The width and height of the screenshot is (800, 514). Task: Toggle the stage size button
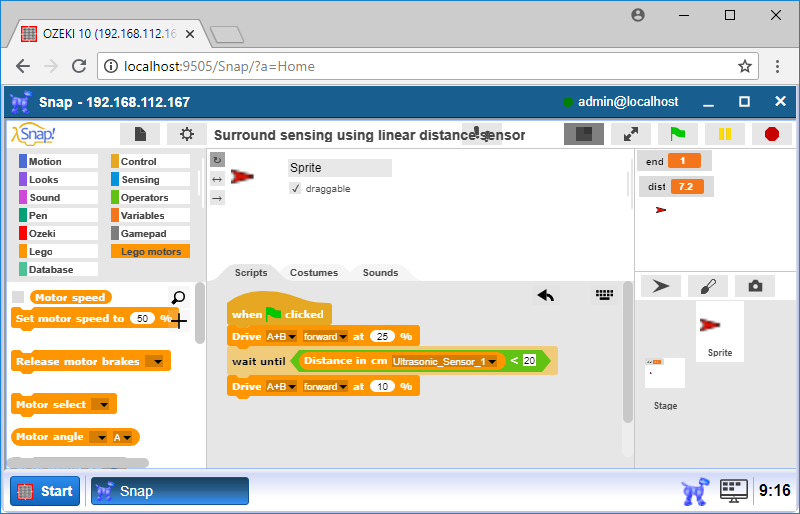tap(584, 134)
